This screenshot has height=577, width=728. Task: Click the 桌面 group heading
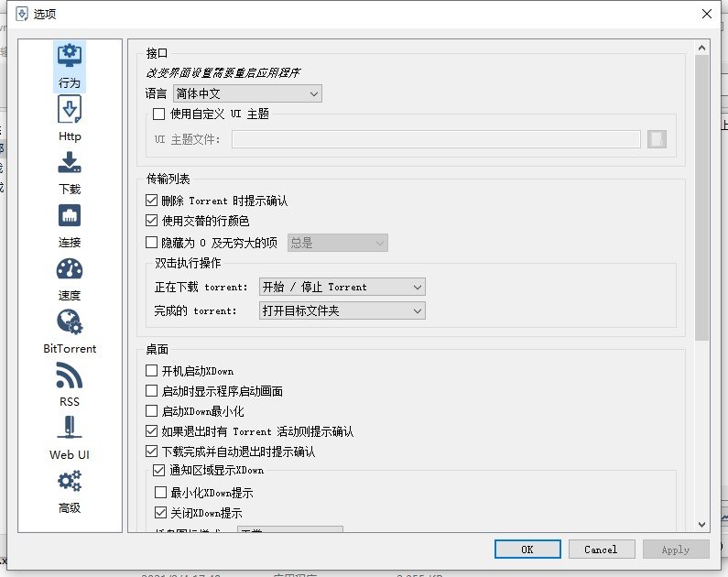(x=157, y=349)
